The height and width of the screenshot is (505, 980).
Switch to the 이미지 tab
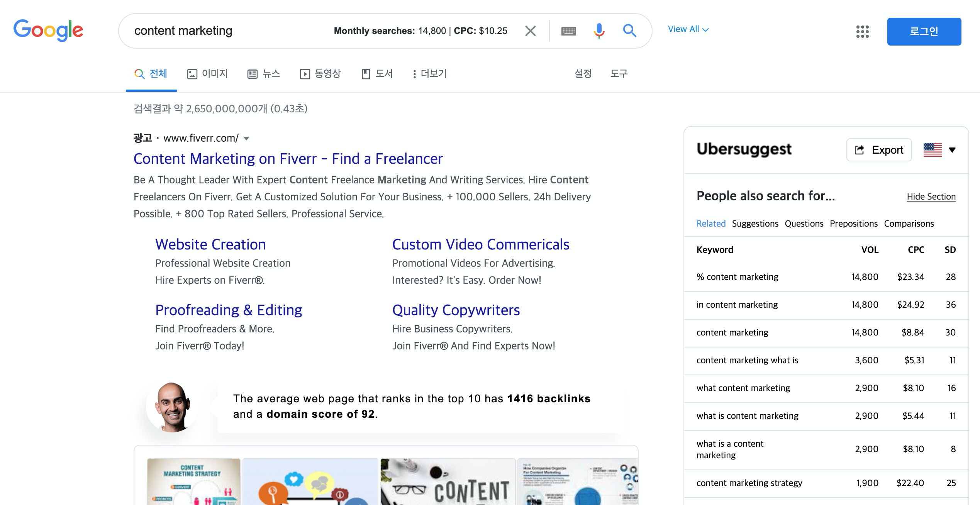(207, 73)
